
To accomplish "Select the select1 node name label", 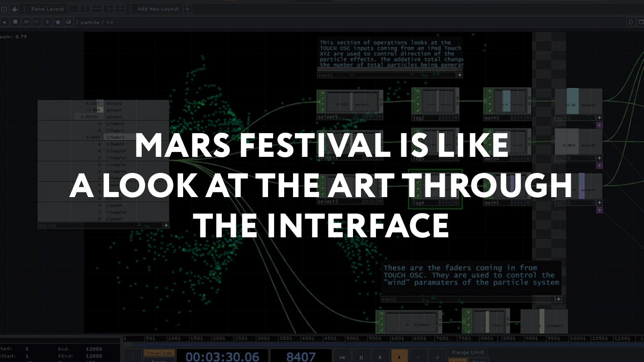I will click(x=328, y=117).
